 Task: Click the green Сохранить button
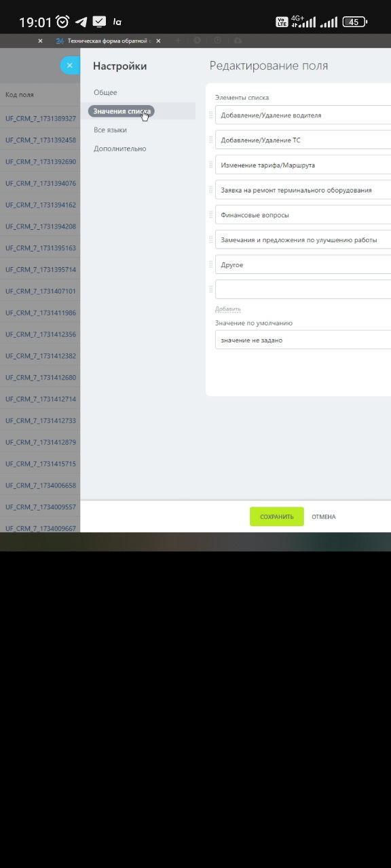click(x=277, y=517)
